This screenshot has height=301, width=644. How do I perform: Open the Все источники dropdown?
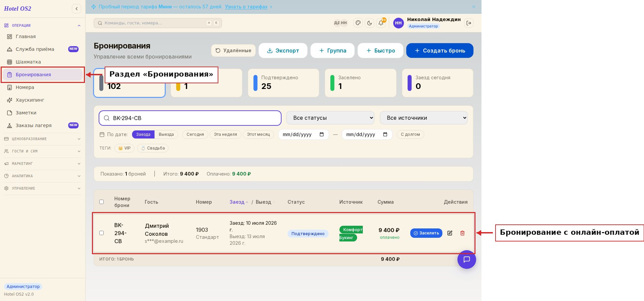tap(424, 118)
